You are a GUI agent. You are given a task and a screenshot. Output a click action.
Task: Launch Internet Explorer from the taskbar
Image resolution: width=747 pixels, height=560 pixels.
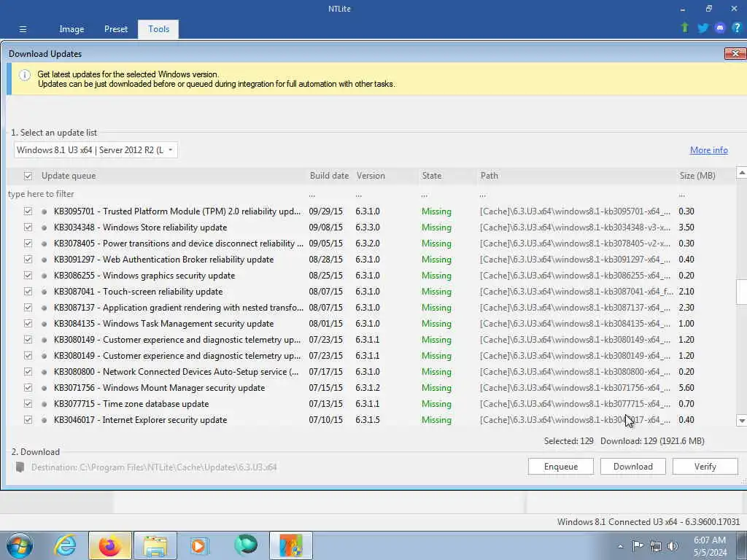coord(65,545)
